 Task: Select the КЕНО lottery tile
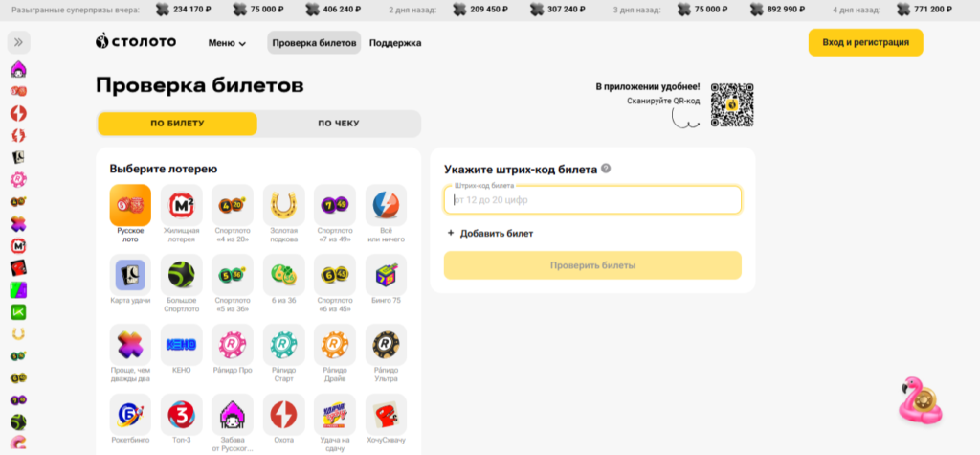[x=181, y=350]
